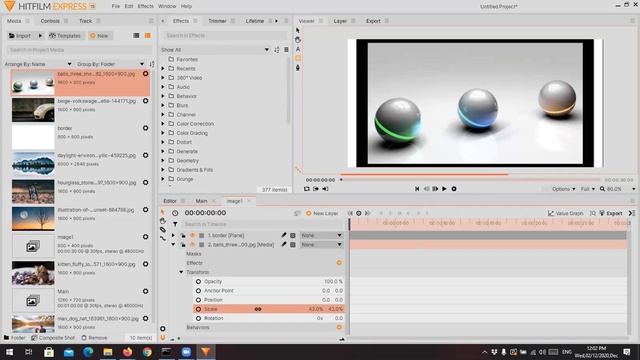640x360 pixels.
Task: Click the Import button
Action: pos(20,36)
